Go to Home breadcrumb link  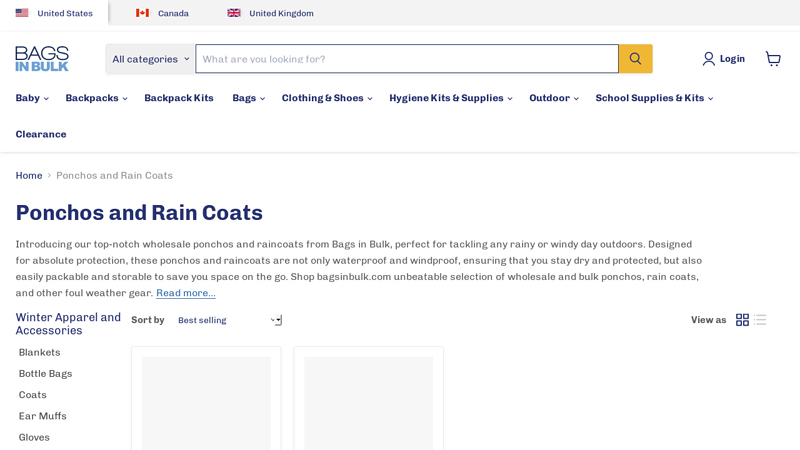click(29, 176)
